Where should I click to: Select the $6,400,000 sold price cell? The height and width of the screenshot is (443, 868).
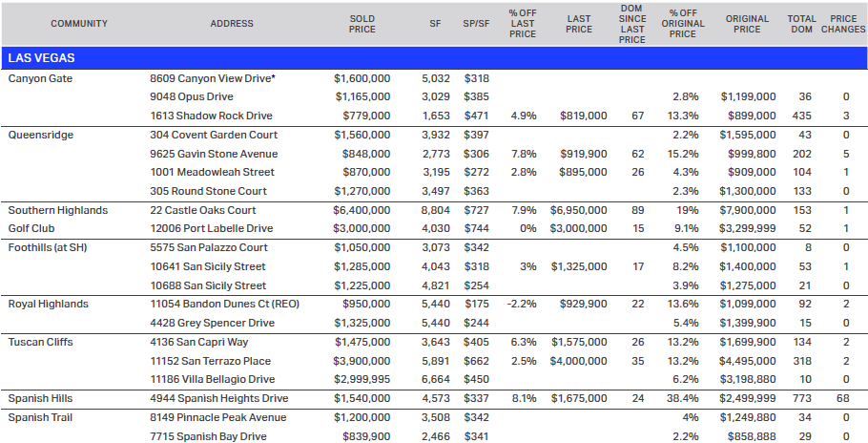362,210
